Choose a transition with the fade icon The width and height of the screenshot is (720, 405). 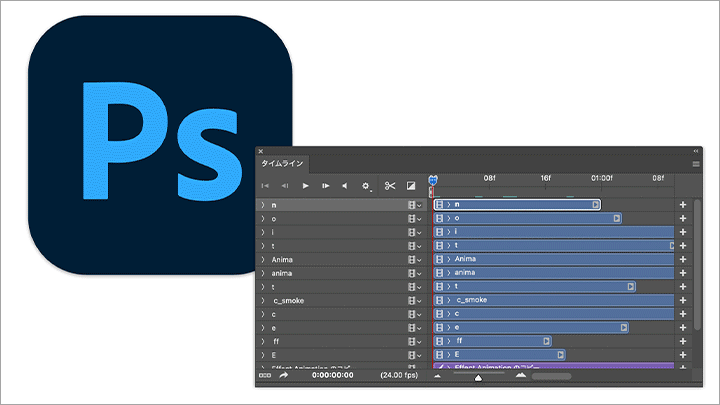pos(411,186)
